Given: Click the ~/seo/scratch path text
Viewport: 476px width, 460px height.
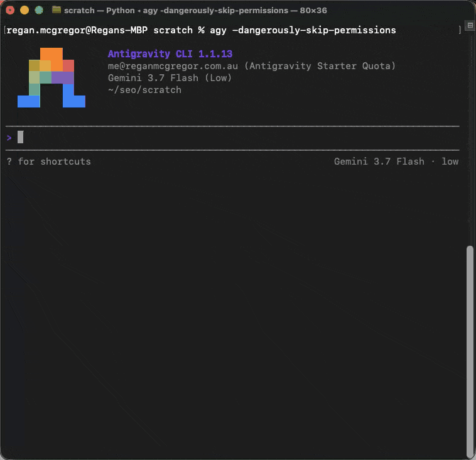Looking at the screenshot, I should click(x=145, y=90).
